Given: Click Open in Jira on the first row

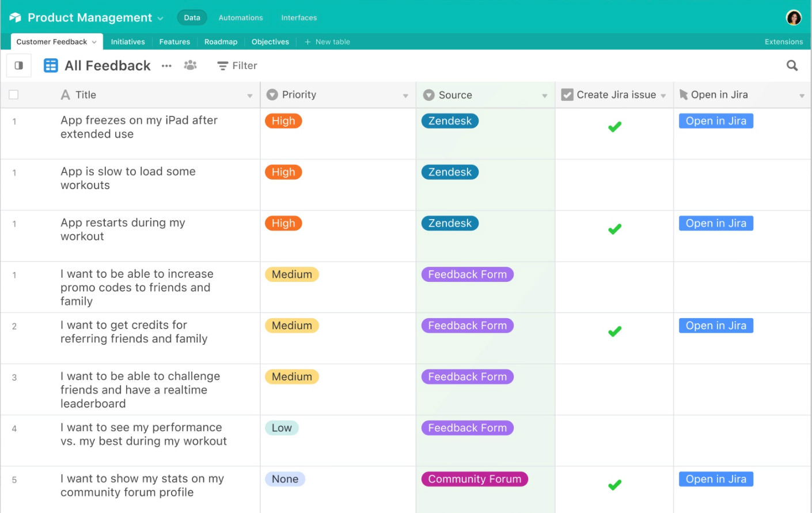Looking at the screenshot, I should [715, 120].
